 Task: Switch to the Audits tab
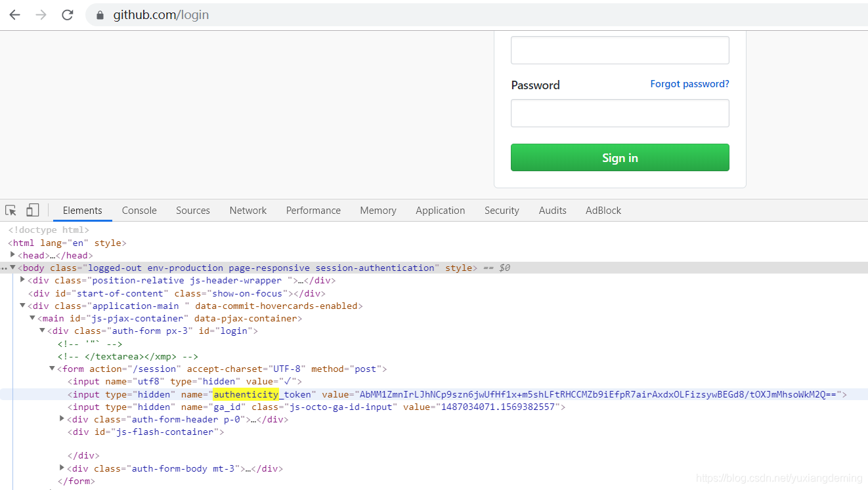tap(553, 211)
